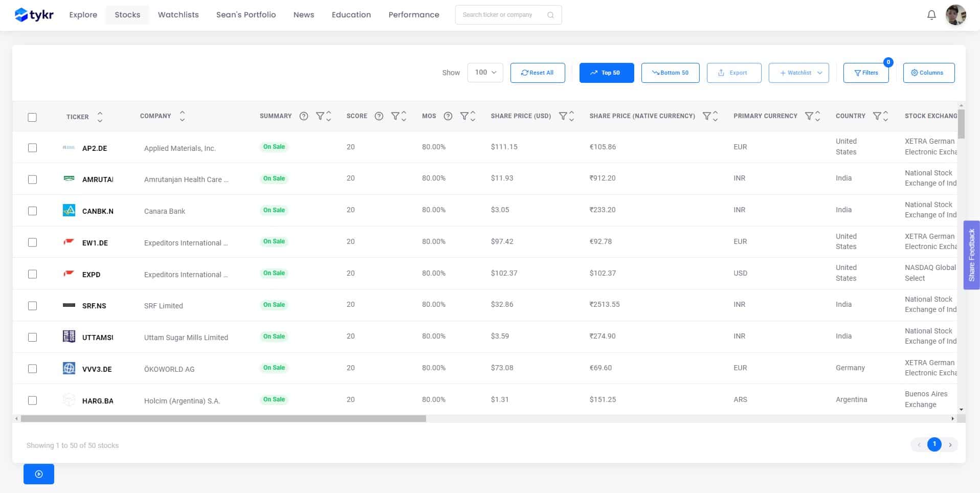Open the News section
980x493 pixels.
tap(304, 15)
